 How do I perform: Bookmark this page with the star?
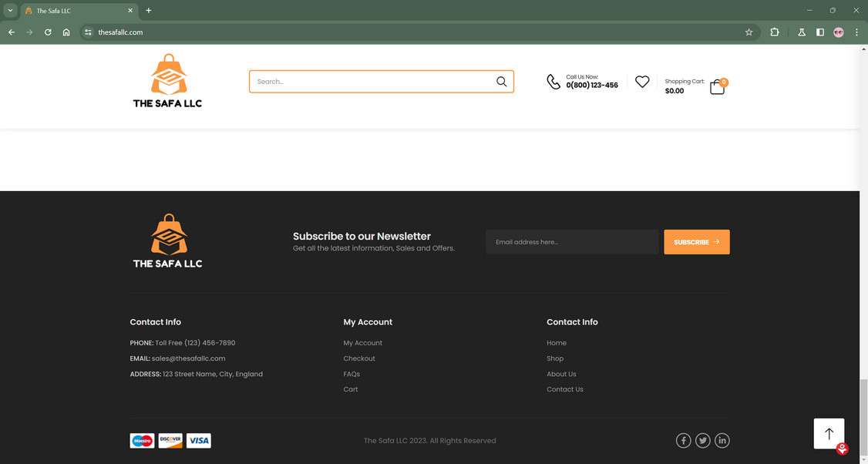point(749,32)
